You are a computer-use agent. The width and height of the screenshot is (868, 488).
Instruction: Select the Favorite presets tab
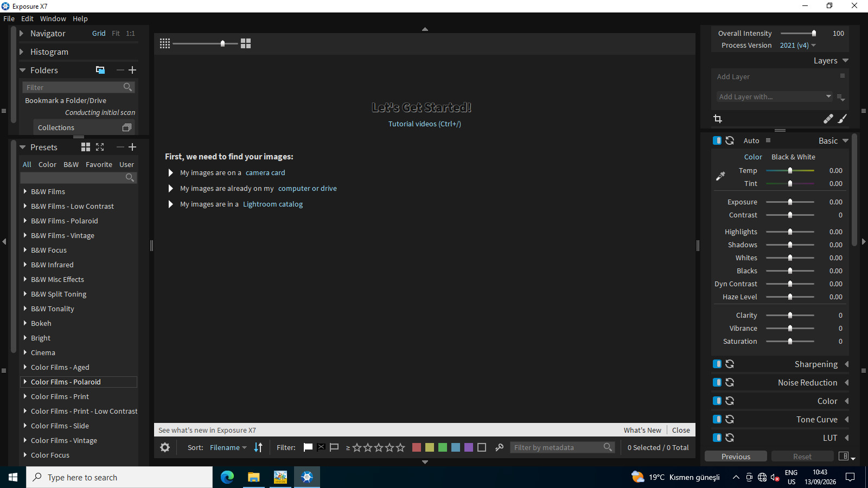tap(99, 164)
